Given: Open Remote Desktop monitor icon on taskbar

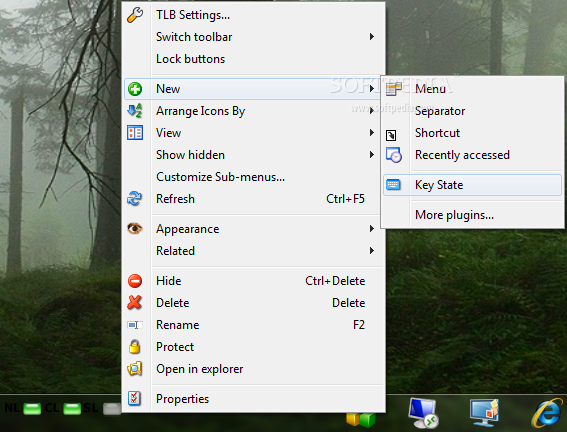Looking at the screenshot, I should (x=423, y=413).
